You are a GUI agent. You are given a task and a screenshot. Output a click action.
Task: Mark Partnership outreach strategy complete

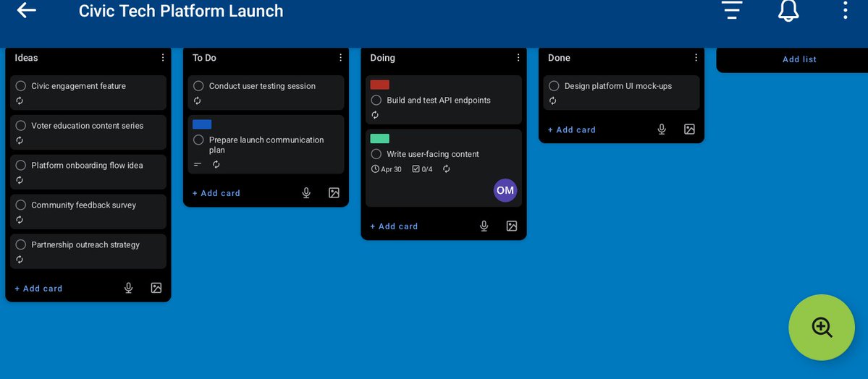coord(21,244)
